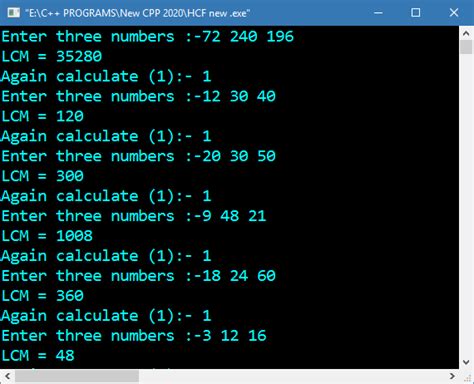Click the result "LCM = 35280"
The height and width of the screenshot is (384, 474).
click(x=52, y=56)
